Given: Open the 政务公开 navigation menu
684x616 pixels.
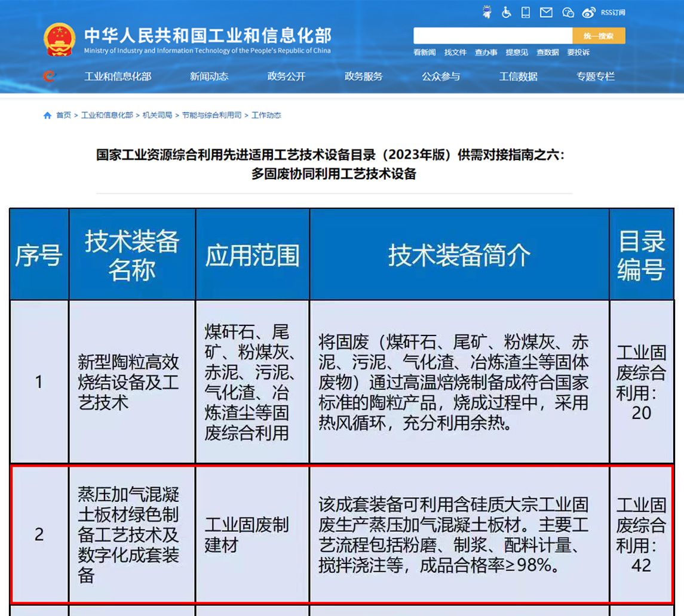Looking at the screenshot, I should pyautogui.click(x=286, y=76).
